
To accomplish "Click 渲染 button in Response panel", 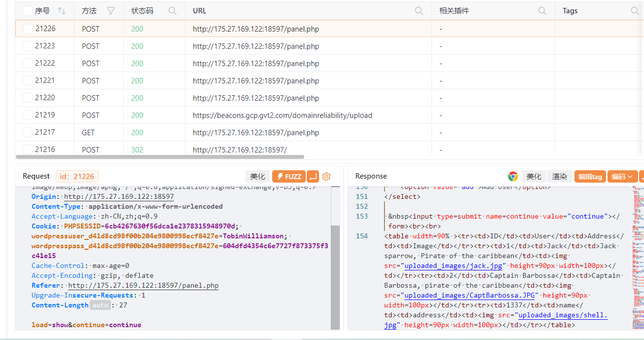I will click(559, 177).
